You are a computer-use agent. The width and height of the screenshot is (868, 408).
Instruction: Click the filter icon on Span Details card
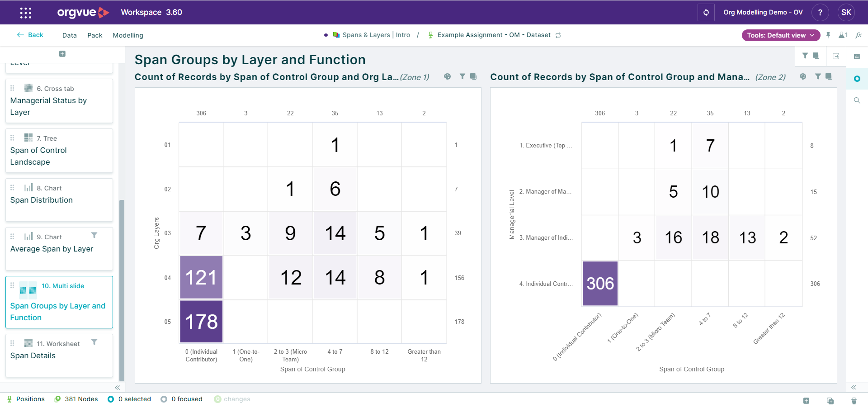click(x=94, y=342)
